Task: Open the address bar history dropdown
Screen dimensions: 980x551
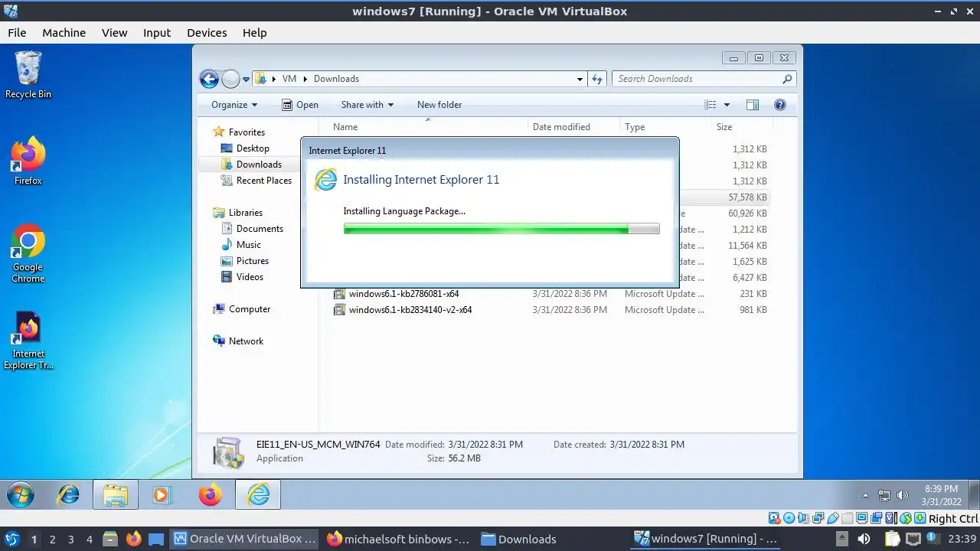Action: click(x=580, y=79)
